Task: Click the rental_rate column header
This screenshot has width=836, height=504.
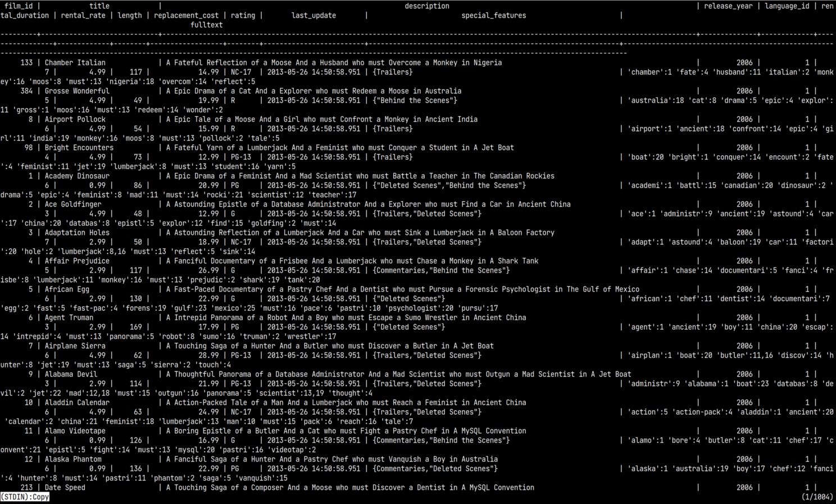Action: tap(83, 16)
